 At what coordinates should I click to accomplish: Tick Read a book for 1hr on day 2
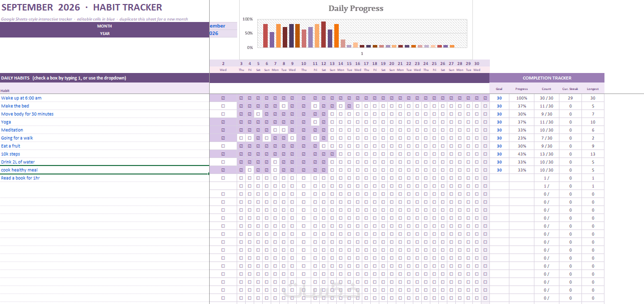click(x=223, y=178)
